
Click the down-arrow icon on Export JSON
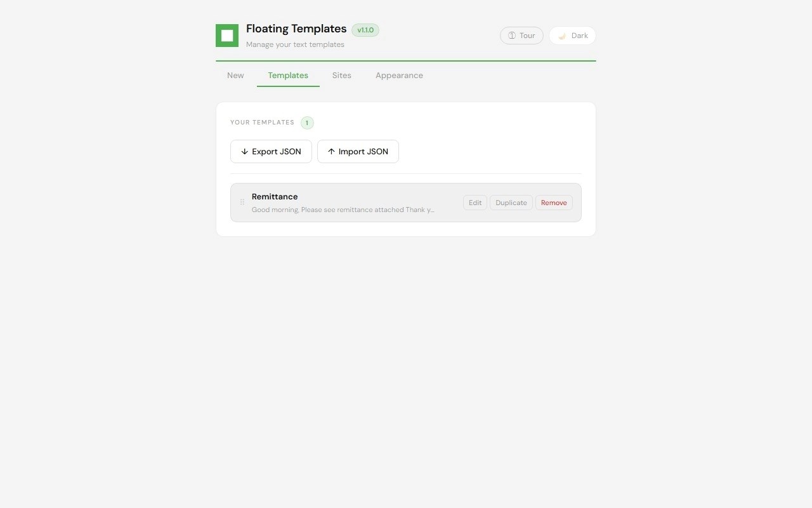(244, 152)
